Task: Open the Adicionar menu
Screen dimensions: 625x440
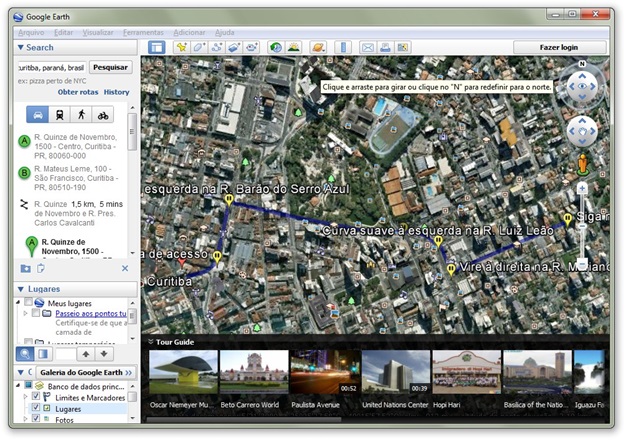Action: click(189, 33)
